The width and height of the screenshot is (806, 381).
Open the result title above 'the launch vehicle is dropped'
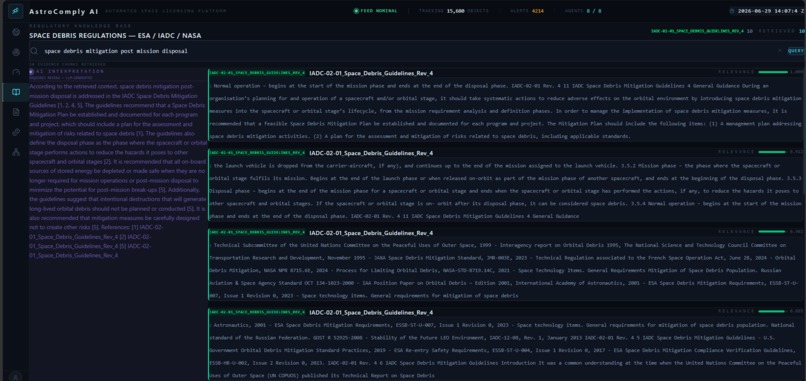371,153
